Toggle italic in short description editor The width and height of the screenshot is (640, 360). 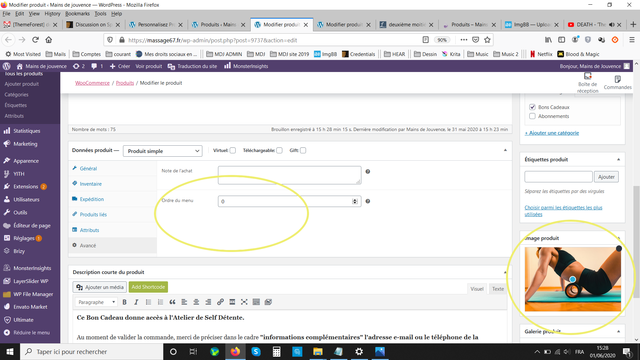[136, 302]
